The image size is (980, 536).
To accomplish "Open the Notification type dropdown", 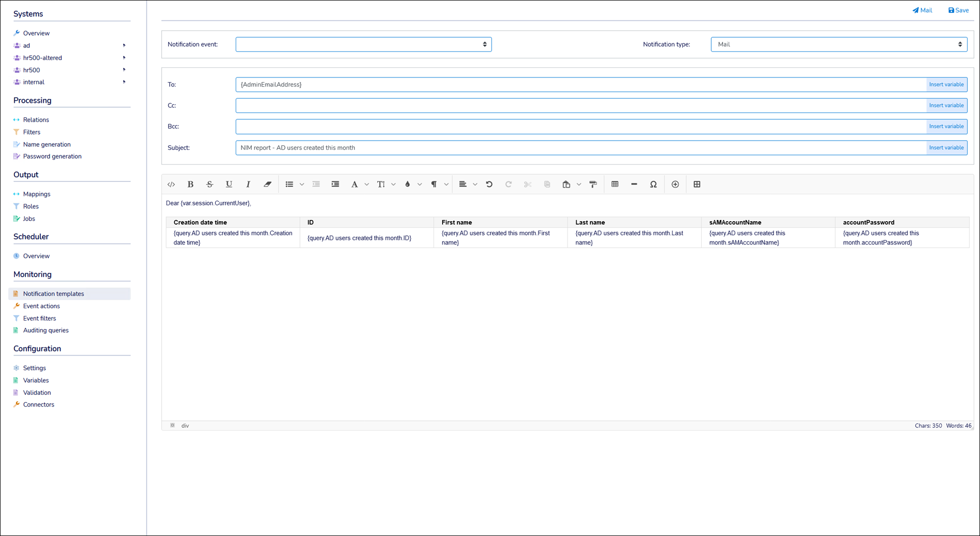I will click(x=838, y=44).
